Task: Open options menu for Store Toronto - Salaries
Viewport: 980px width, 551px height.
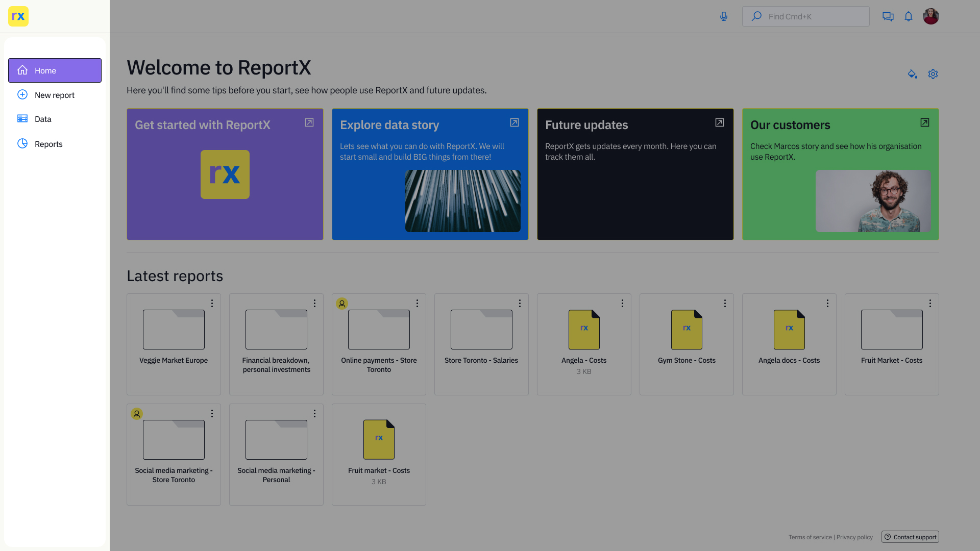Action: [520, 303]
